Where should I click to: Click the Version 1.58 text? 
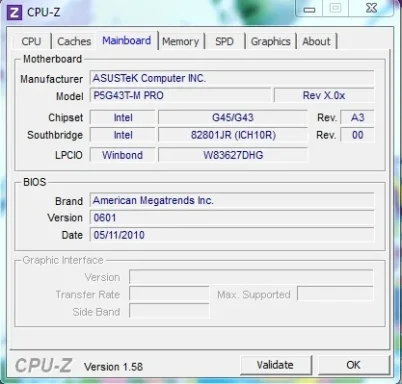click(113, 367)
